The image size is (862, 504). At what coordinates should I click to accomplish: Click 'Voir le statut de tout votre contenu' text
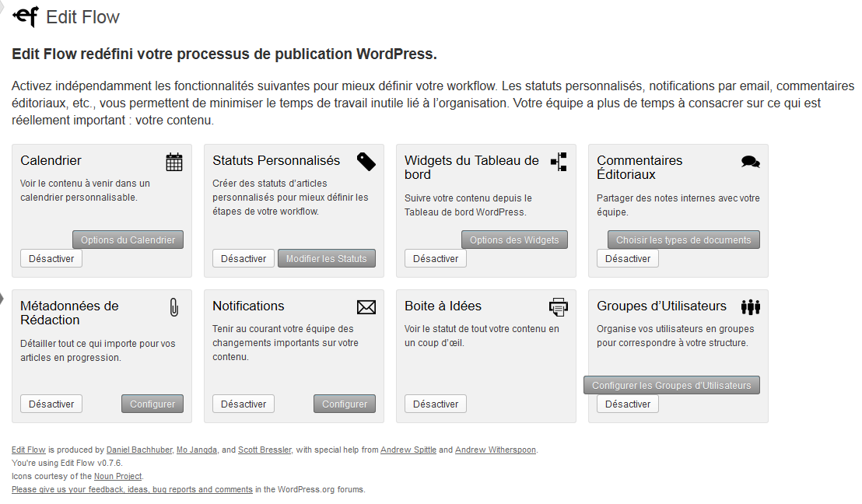[482, 336]
